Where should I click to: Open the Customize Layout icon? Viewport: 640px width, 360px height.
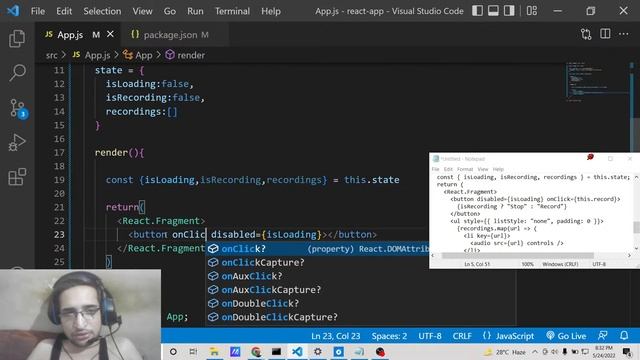point(531,11)
